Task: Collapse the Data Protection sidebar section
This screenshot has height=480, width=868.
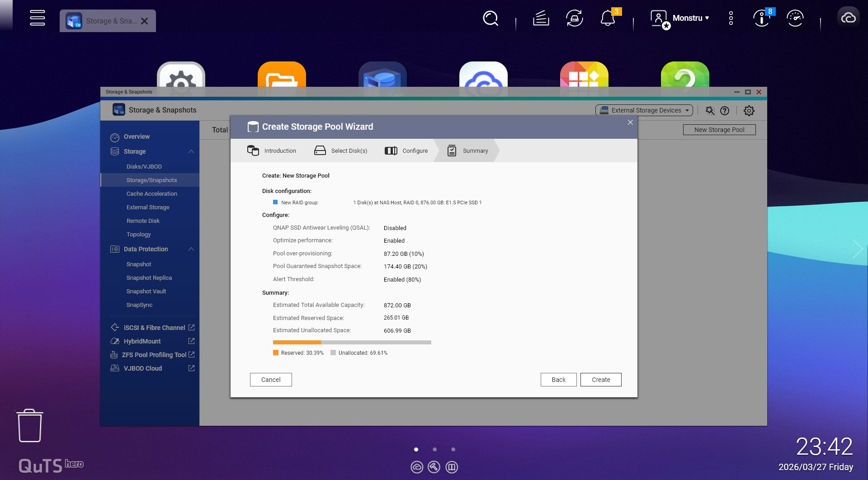Action: pos(191,249)
